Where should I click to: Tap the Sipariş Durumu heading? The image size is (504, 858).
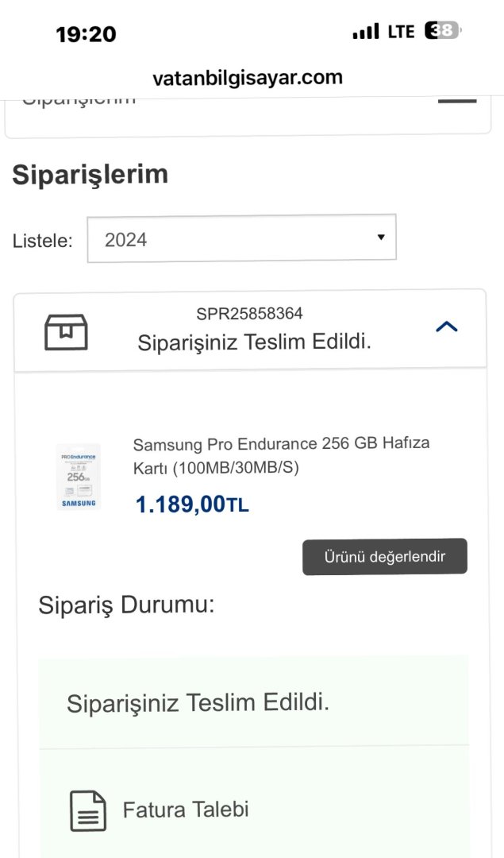126,605
